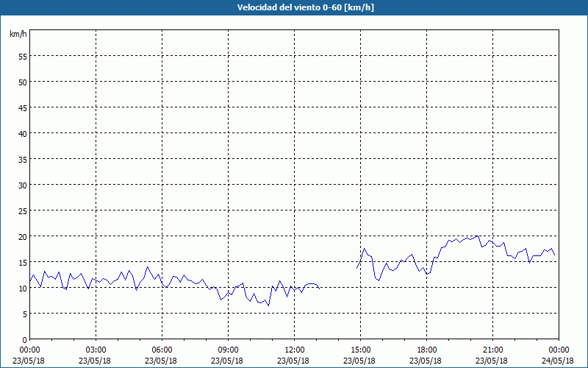This screenshot has width=588, height=368.
Task: Select the "55" y-axis label
Action: (22, 57)
